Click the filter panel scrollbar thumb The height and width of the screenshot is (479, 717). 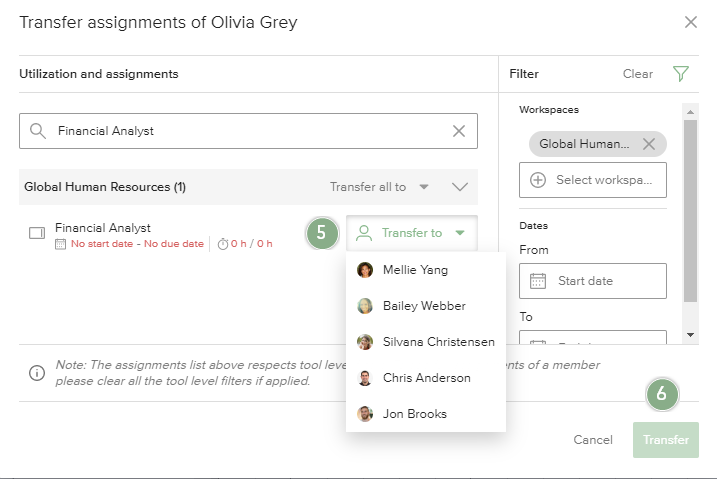[x=690, y=211]
